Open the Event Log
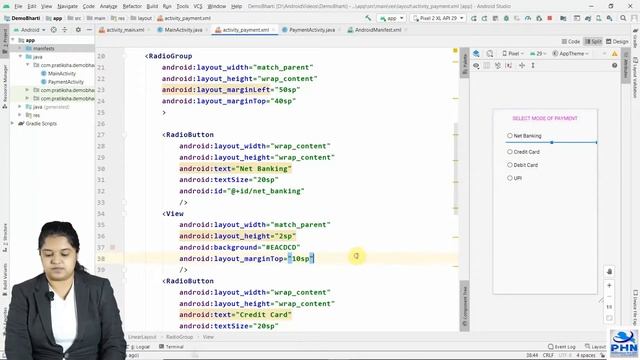640x360 pixels. (562, 347)
